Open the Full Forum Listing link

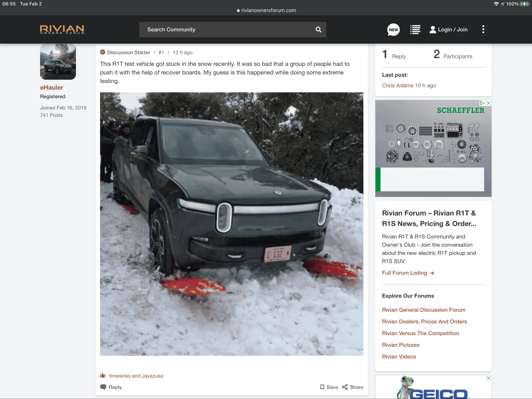(x=405, y=273)
